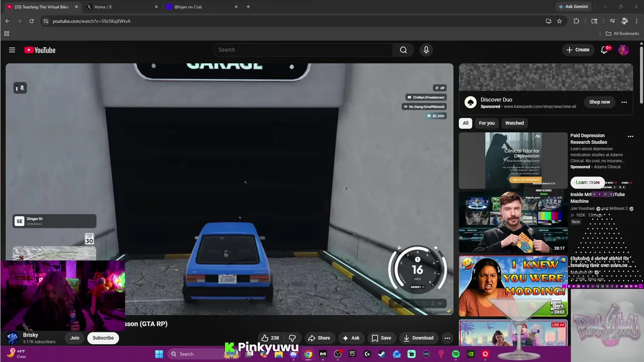Open the weather widget showing 44°F
This screenshot has height=362, width=644.
tap(16, 354)
